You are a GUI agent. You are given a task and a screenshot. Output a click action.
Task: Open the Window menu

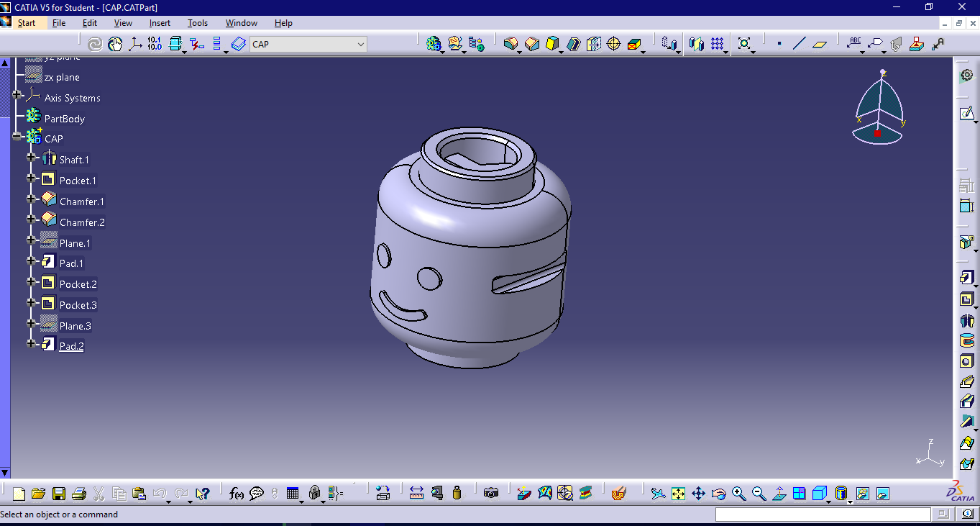pyautogui.click(x=242, y=23)
